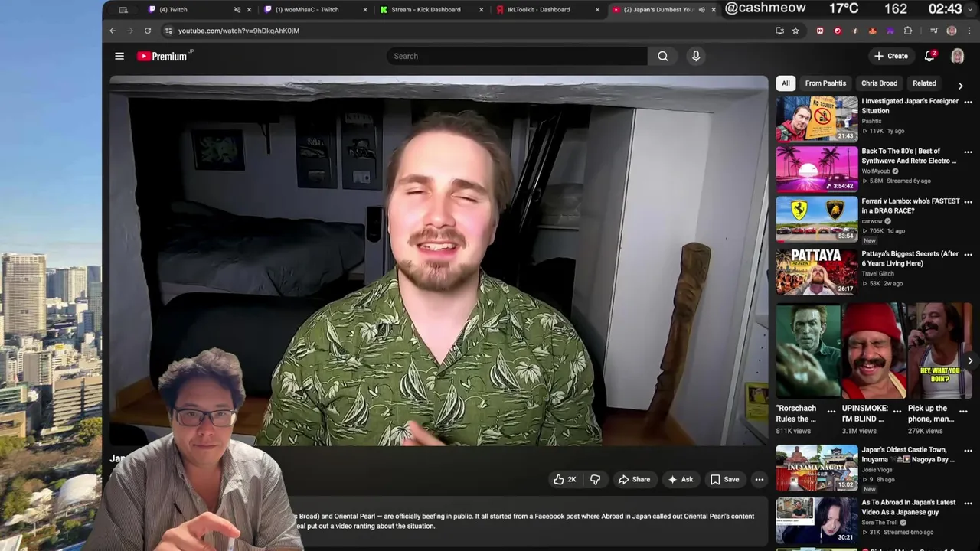This screenshot has height=551, width=980.
Task: Open the browser extensions puzzle icon
Action: [x=908, y=31]
